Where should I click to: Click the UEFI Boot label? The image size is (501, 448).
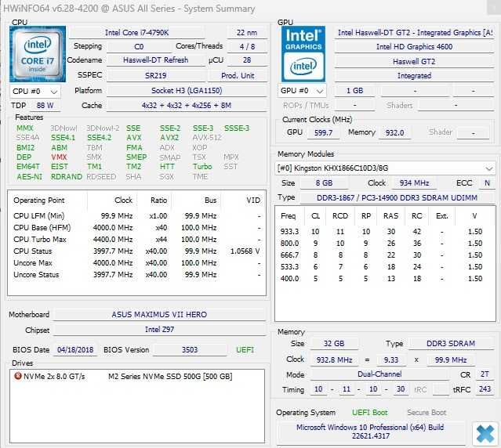point(370,413)
